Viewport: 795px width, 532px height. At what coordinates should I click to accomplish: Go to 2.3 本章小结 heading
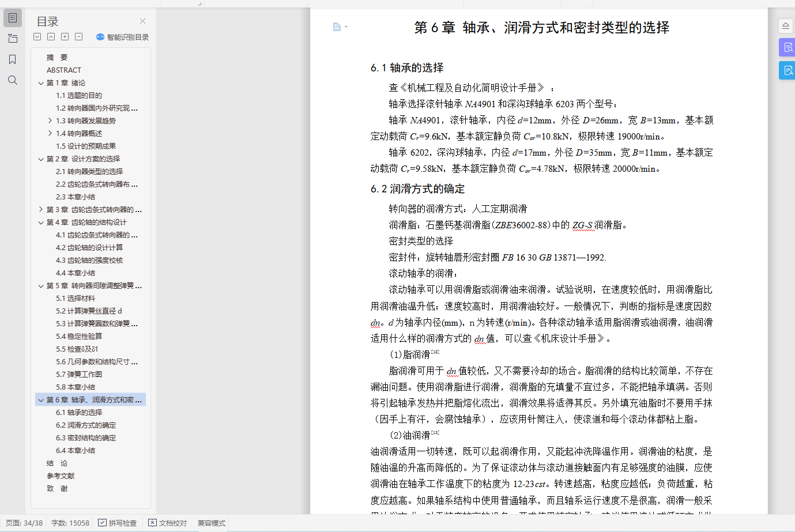point(76,197)
